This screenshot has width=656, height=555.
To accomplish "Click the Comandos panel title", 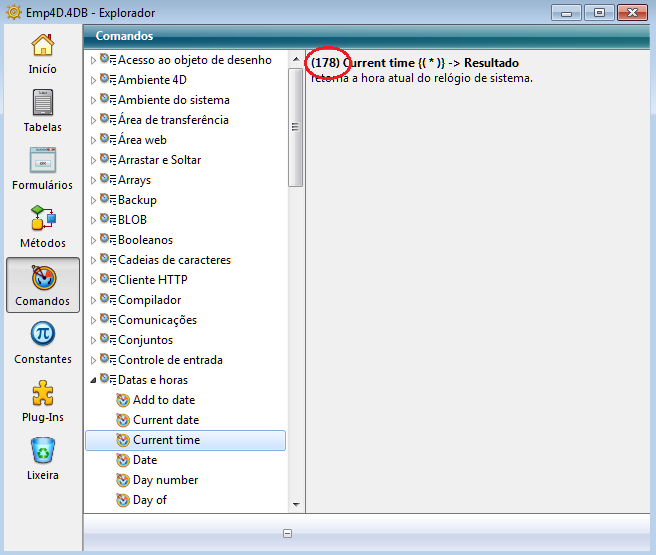I will point(124,36).
